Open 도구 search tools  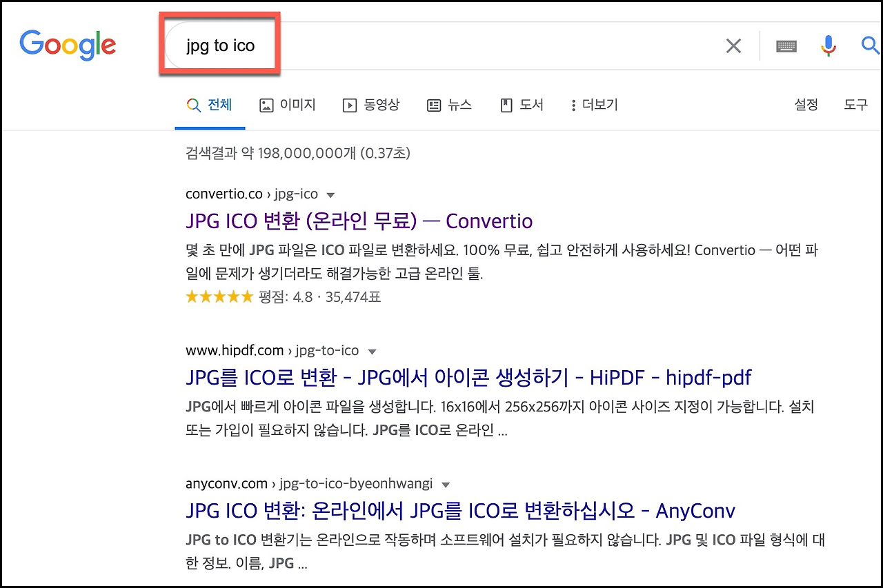coord(855,105)
